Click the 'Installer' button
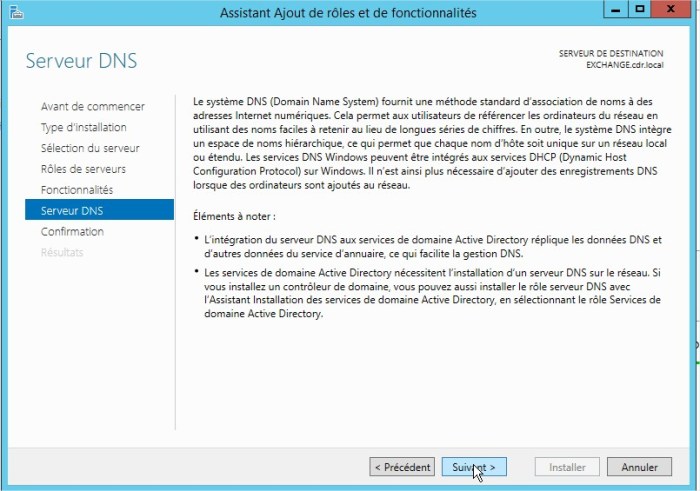700x491 pixels. click(x=567, y=467)
